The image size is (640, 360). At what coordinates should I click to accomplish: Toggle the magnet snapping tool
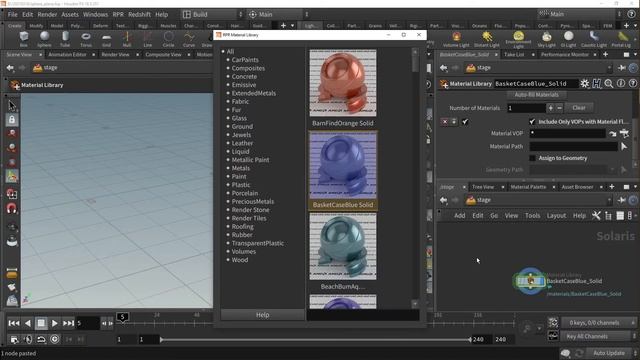pyautogui.click(x=12, y=209)
